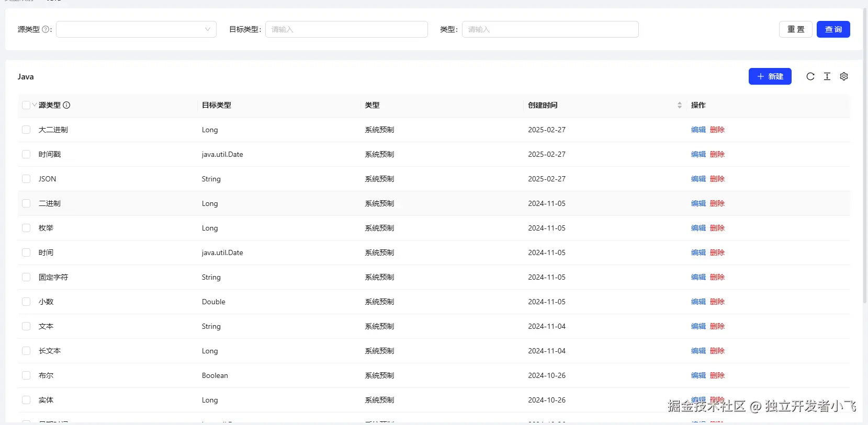
Task: Click the 2024-11-04 date in 文本 row
Action: pos(547,326)
